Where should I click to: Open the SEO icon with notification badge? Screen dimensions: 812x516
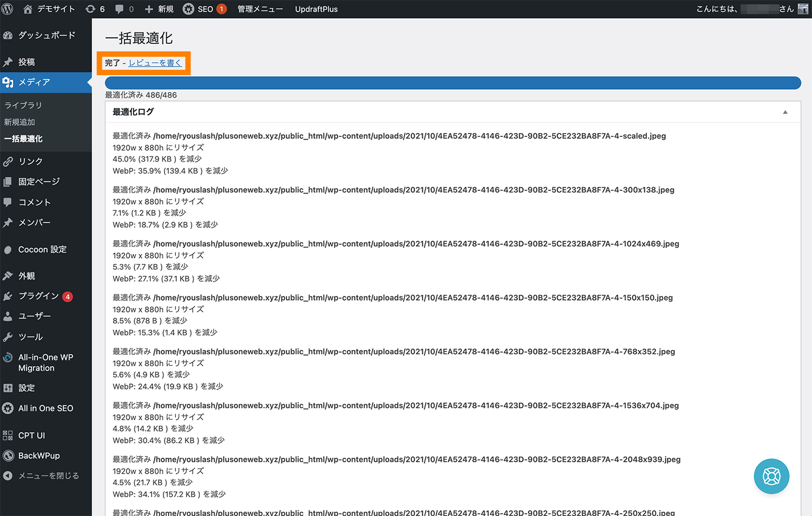tap(188, 9)
